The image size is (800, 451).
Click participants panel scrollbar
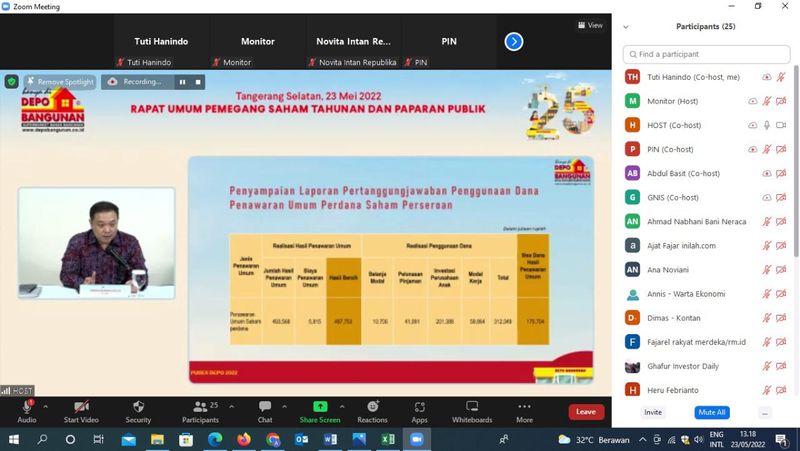point(796,161)
